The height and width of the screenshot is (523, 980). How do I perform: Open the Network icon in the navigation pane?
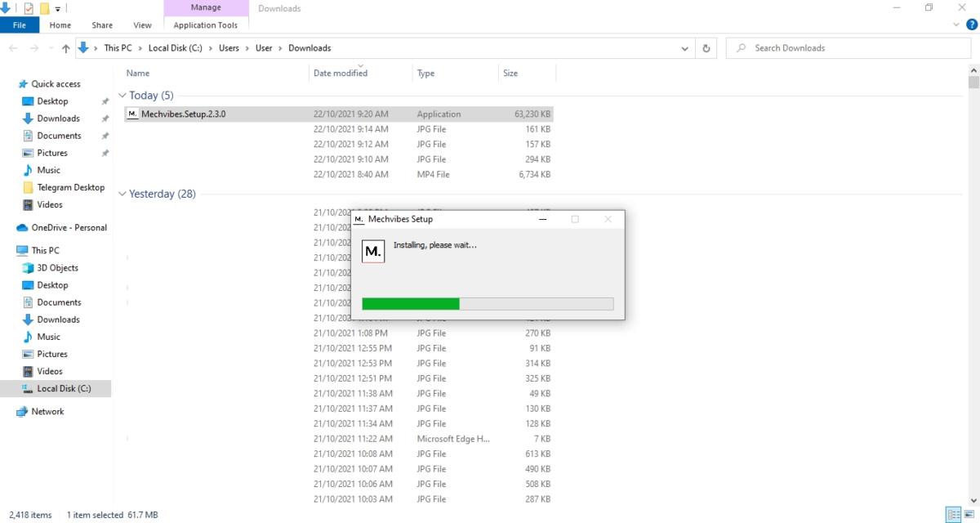22,411
